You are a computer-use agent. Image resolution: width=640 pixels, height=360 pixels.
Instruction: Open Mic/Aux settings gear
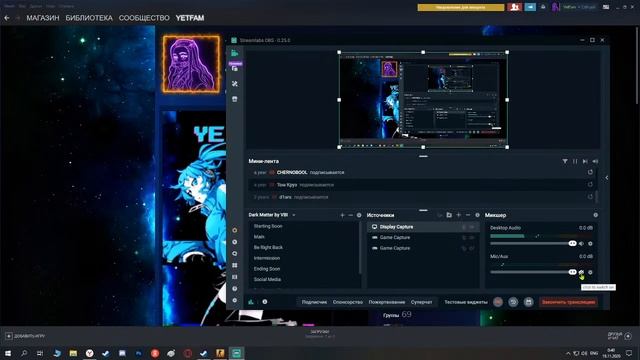[x=590, y=272]
